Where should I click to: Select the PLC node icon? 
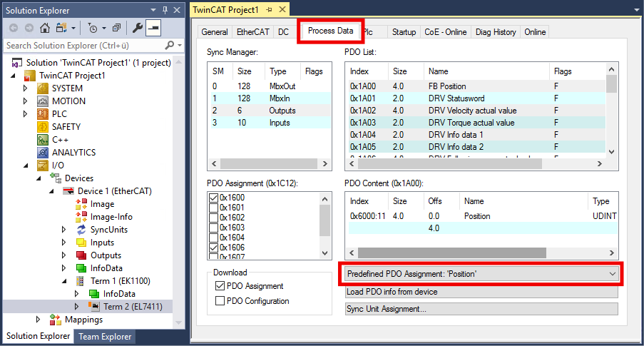(x=43, y=114)
